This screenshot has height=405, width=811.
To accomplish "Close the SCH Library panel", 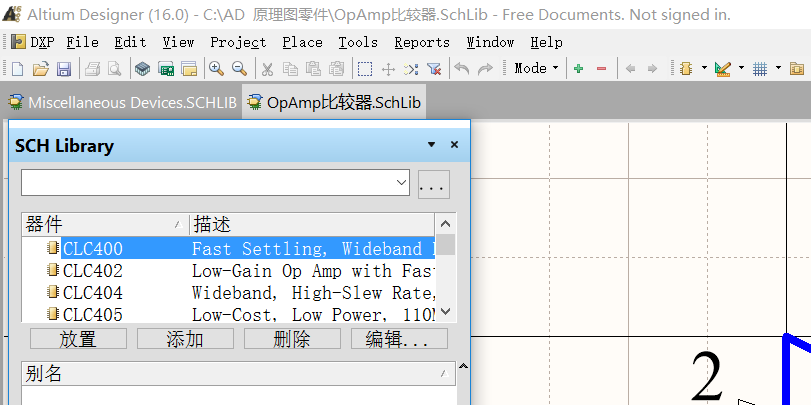I will coord(455,145).
